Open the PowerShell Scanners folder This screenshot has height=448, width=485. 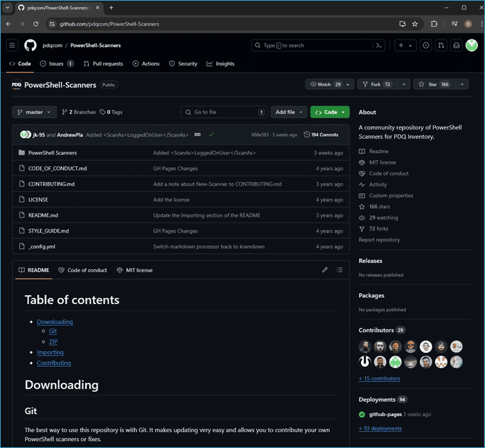click(52, 153)
